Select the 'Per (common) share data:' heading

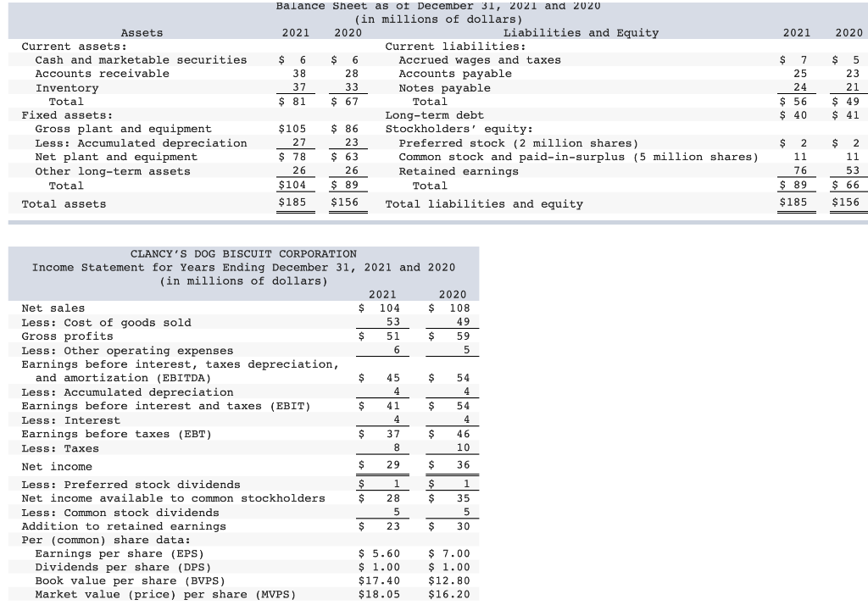[x=106, y=541]
